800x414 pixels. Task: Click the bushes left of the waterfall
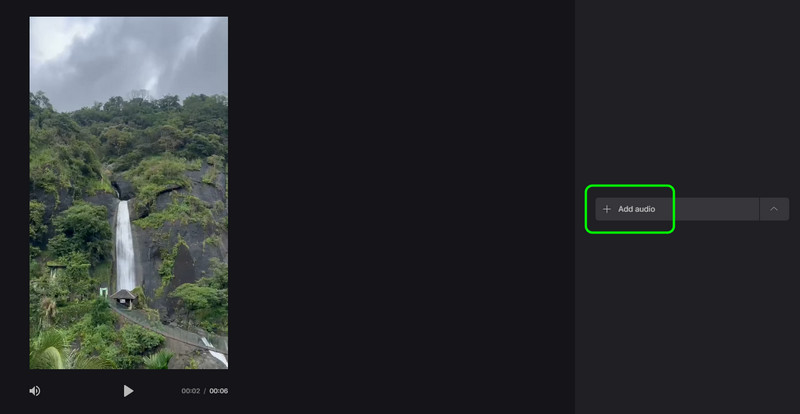[77, 230]
